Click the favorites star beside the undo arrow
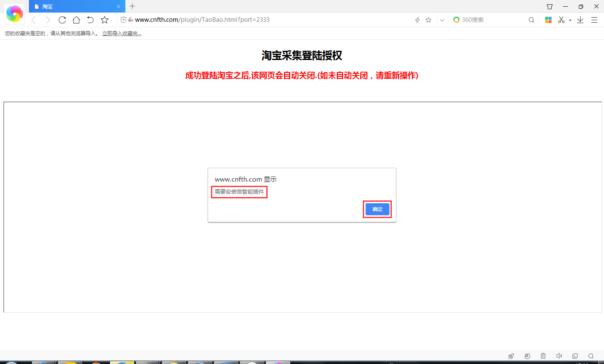 tap(105, 20)
